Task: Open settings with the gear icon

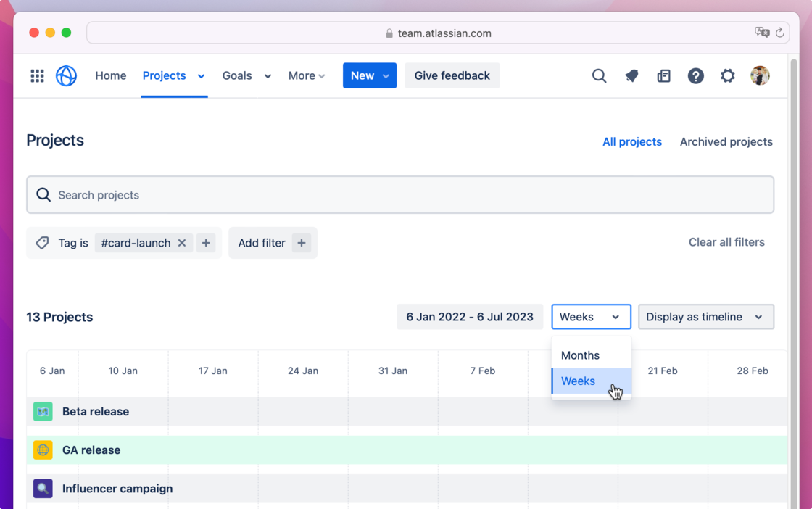Action: pyautogui.click(x=728, y=75)
